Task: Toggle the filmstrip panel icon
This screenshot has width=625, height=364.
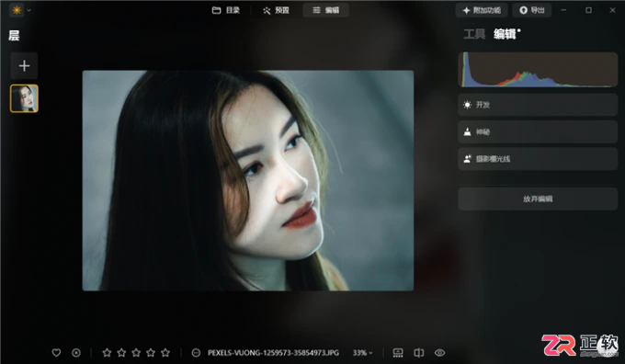Action: (x=398, y=352)
